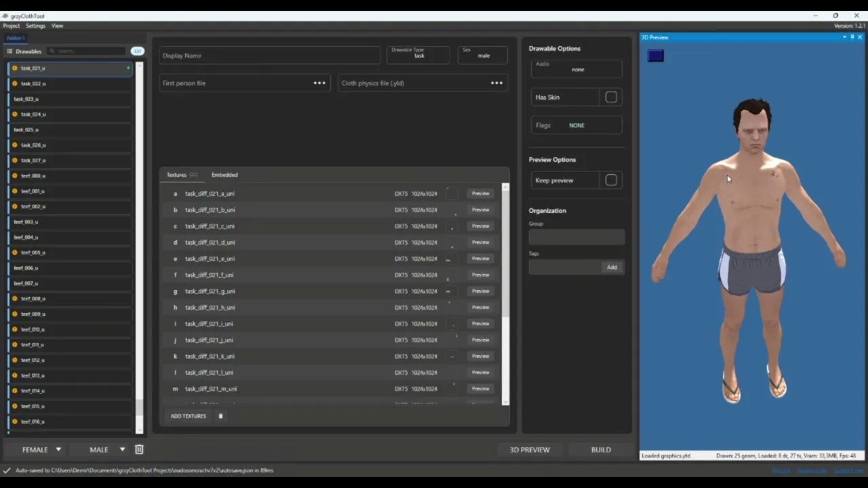Open the Flags dropdown
Viewport: 868px width, 488px height.
(x=577, y=125)
